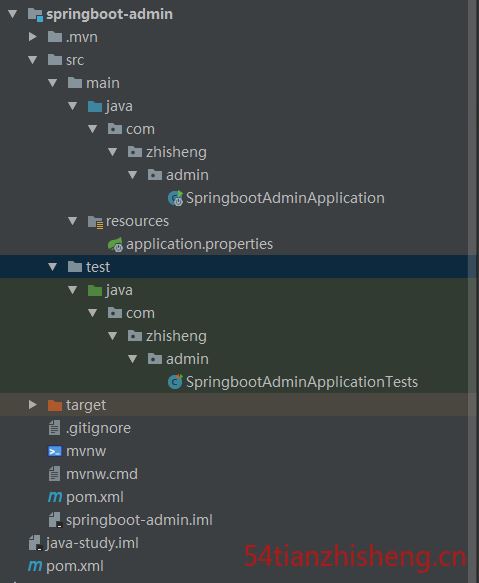The width and height of the screenshot is (479, 583).
Task: Click the vertical scrollbar of project tree
Action: click(x=473, y=292)
